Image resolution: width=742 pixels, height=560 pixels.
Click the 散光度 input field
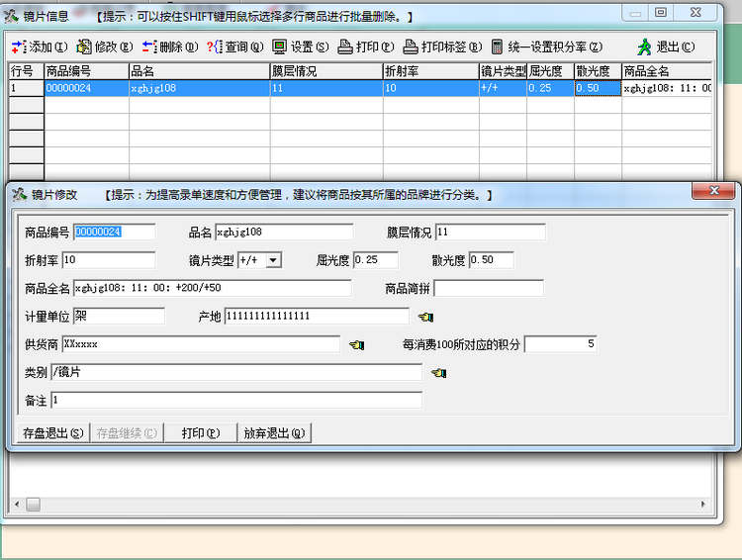491,260
